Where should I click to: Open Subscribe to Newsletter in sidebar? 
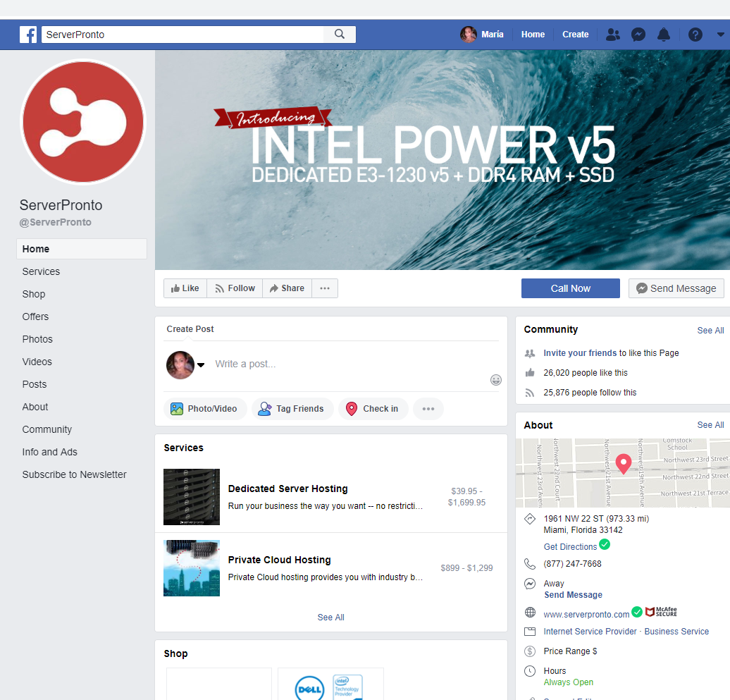[x=75, y=474]
